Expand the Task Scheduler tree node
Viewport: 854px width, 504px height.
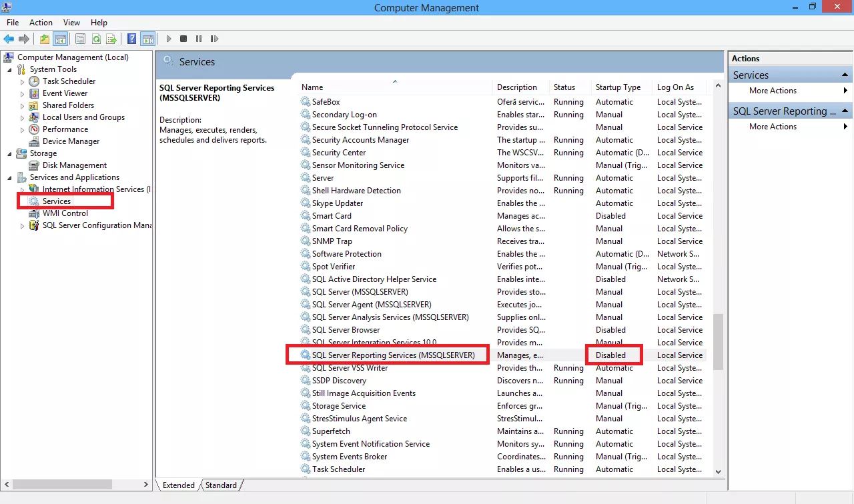(22, 81)
